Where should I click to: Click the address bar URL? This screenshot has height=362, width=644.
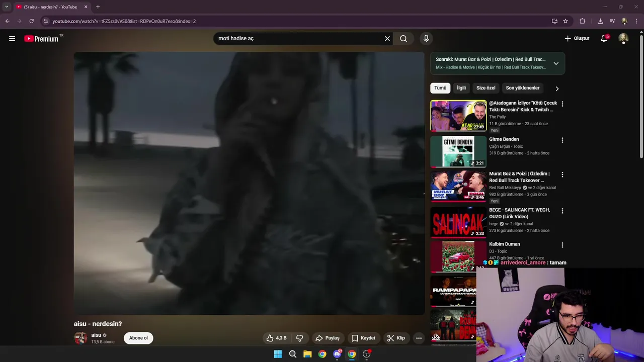click(x=124, y=21)
